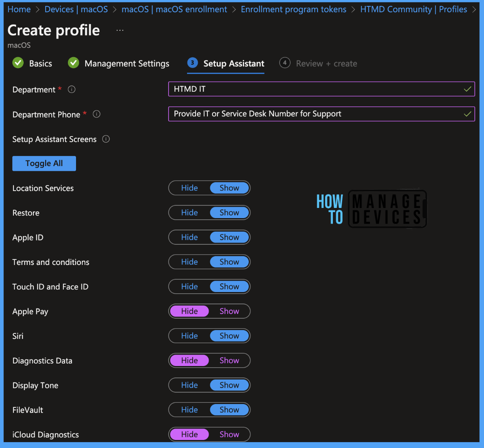Set Terms and conditions to Hide
The height and width of the screenshot is (448, 484).
pos(190,262)
